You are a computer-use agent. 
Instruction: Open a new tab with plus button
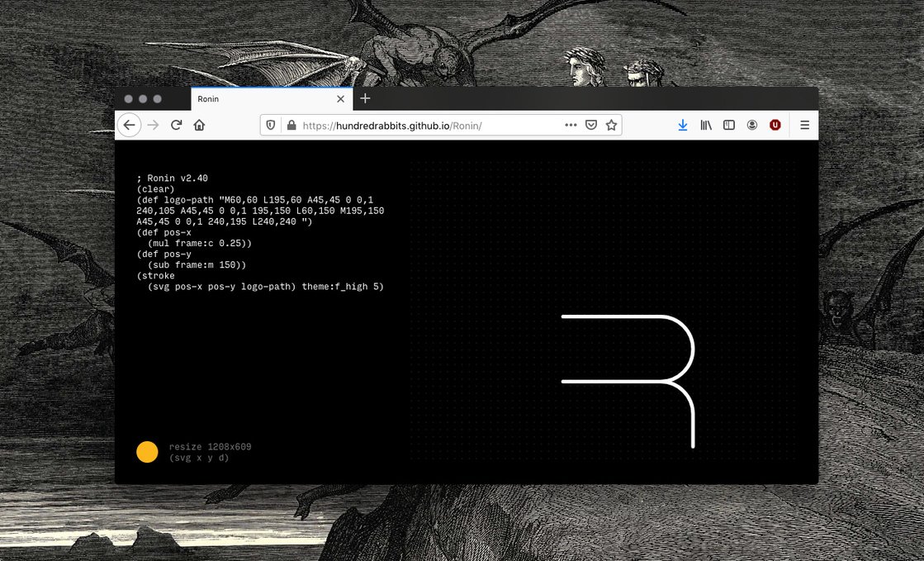click(x=365, y=98)
